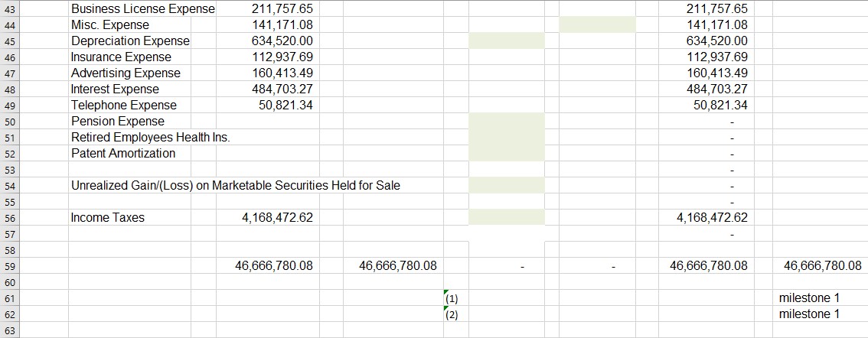This screenshot has height=338, width=868.
Task: Select the dash cell in Pension Expense row
Action: point(706,121)
